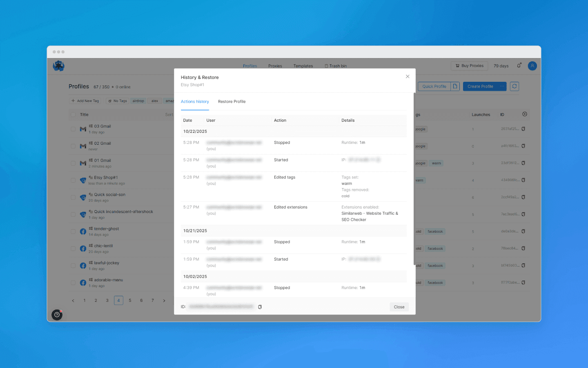Image resolution: width=588 pixels, height=368 pixels.
Task: Filter profiles by No Tags
Action: pos(118,101)
